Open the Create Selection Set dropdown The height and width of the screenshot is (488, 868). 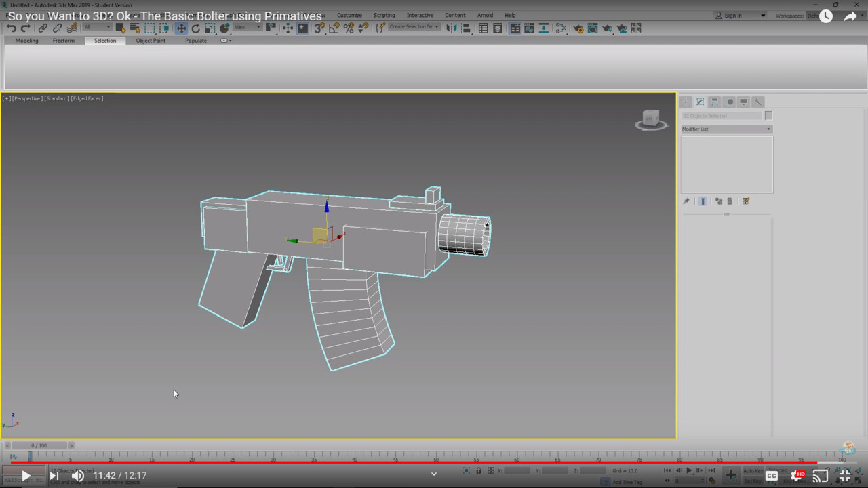pyautogui.click(x=414, y=27)
